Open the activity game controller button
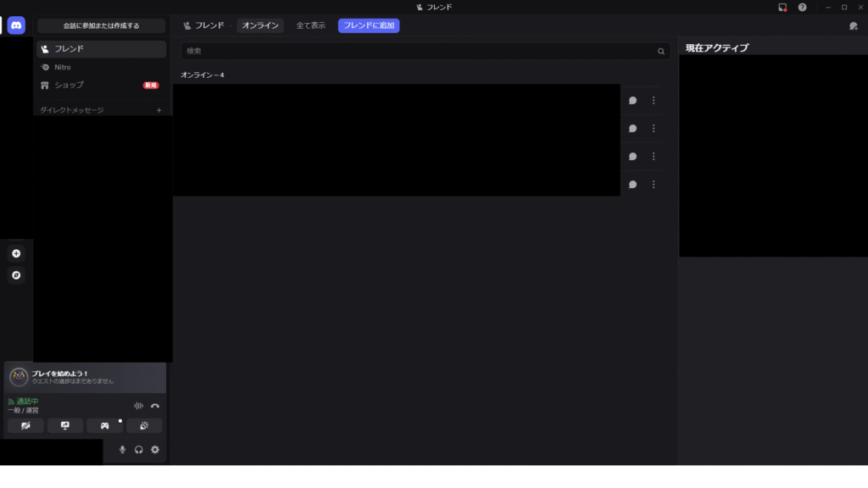 click(x=104, y=425)
